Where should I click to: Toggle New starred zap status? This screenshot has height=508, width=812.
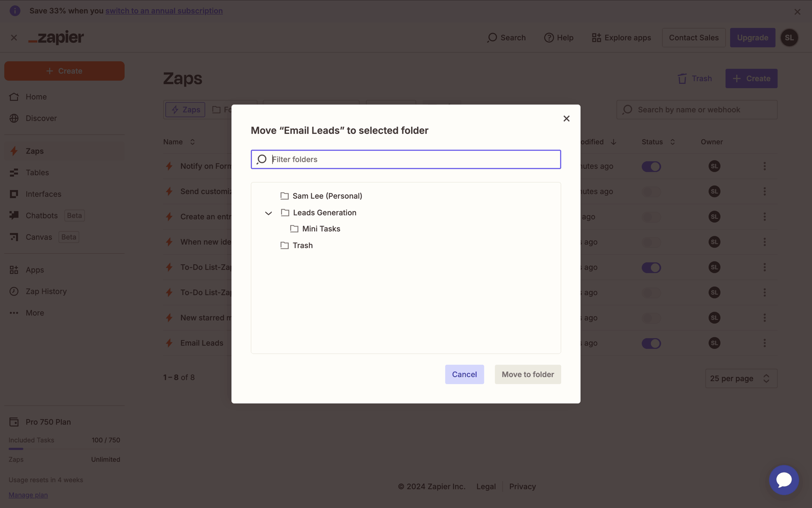(651, 318)
